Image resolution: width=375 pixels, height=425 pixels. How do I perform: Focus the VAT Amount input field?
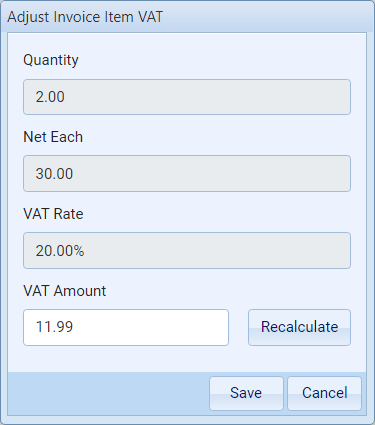(126, 327)
